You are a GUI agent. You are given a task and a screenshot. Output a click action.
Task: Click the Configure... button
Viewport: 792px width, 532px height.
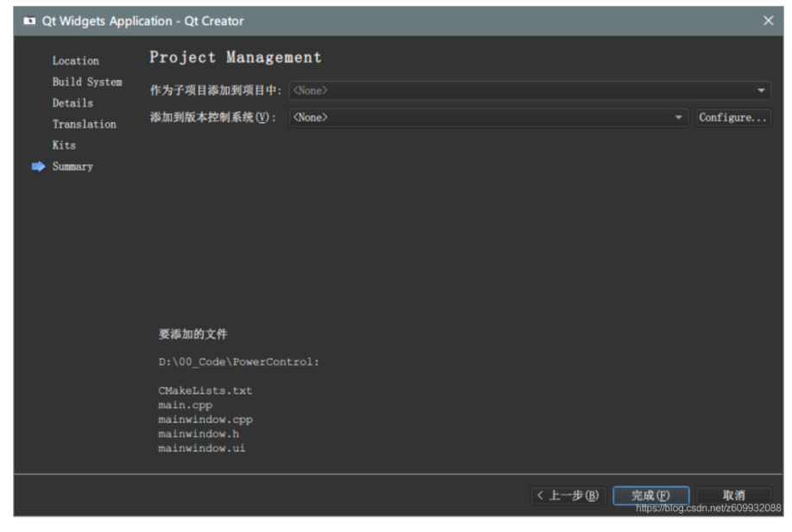pos(732,117)
